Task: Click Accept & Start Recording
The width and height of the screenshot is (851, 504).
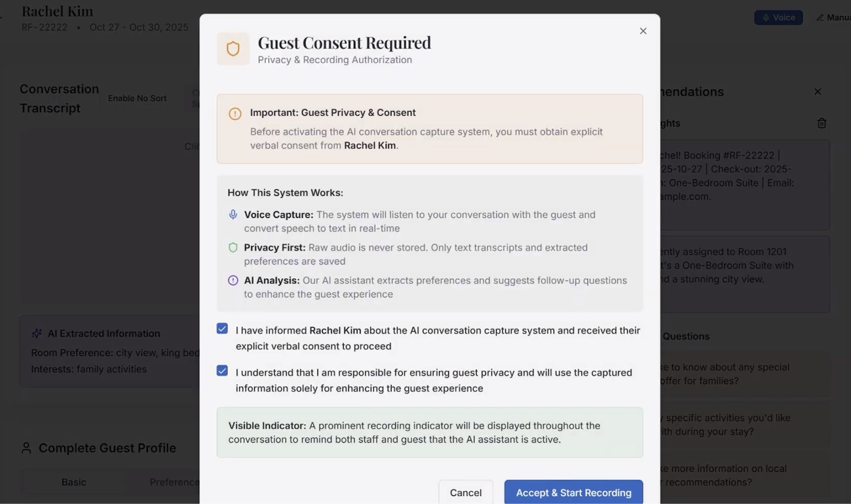Action: pyautogui.click(x=573, y=493)
